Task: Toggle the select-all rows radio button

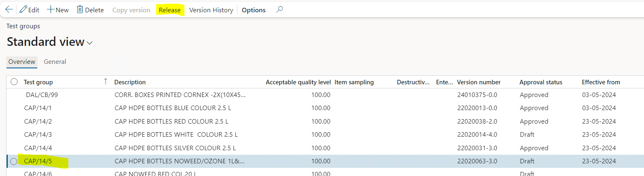Action: pyautogui.click(x=14, y=82)
